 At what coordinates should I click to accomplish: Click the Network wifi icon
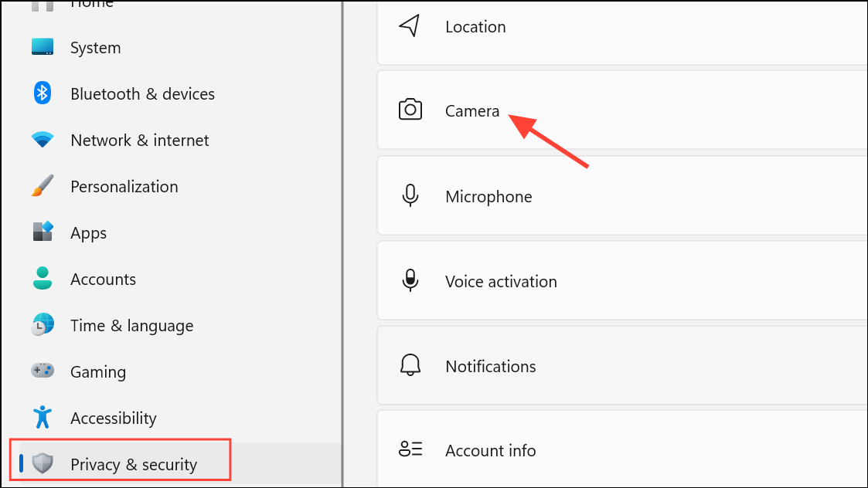click(43, 140)
